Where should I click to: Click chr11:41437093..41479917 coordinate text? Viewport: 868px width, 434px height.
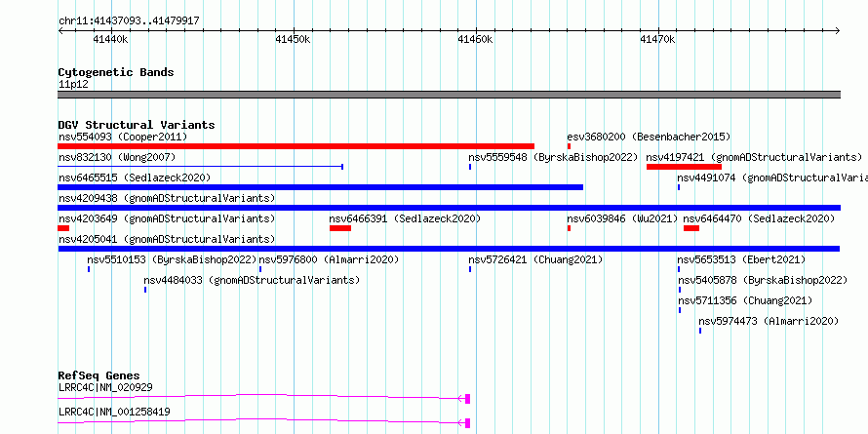pyautogui.click(x=129, y=21)
